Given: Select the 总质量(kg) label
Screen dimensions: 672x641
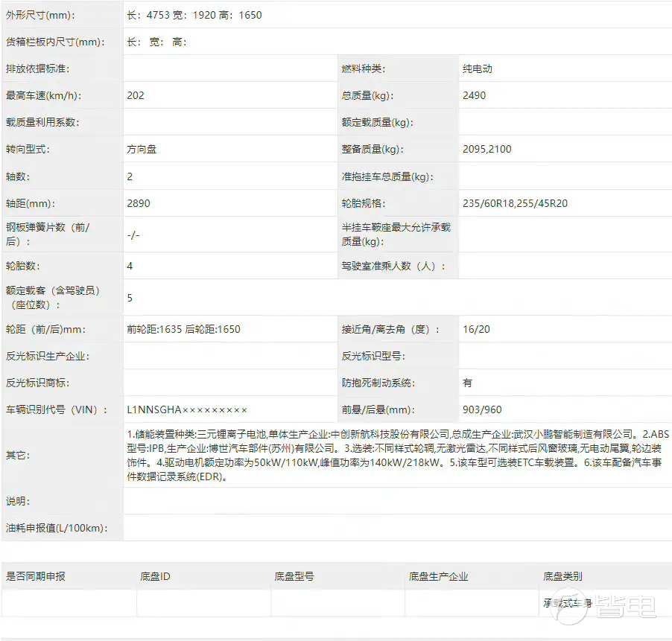Looking at the screenshot, I should (x=367, y=95).
